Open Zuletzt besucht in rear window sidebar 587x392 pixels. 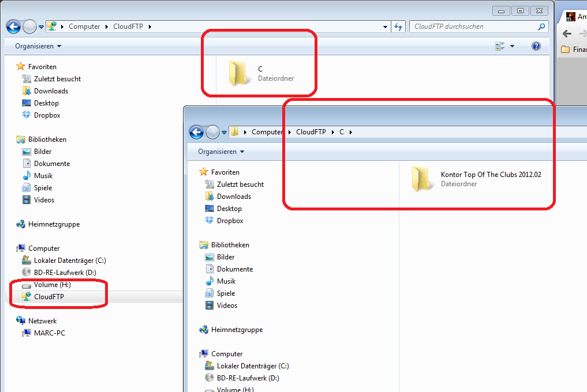tap(52, 79)
